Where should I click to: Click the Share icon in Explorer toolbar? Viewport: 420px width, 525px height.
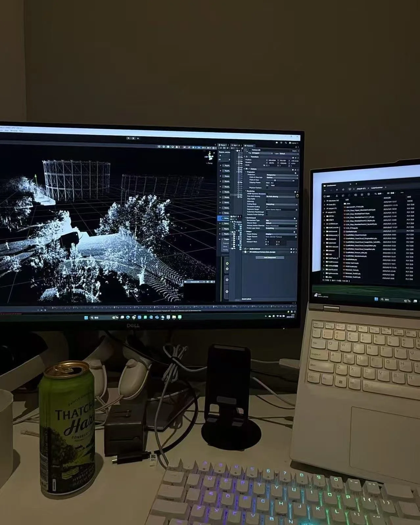pos(362,194)
